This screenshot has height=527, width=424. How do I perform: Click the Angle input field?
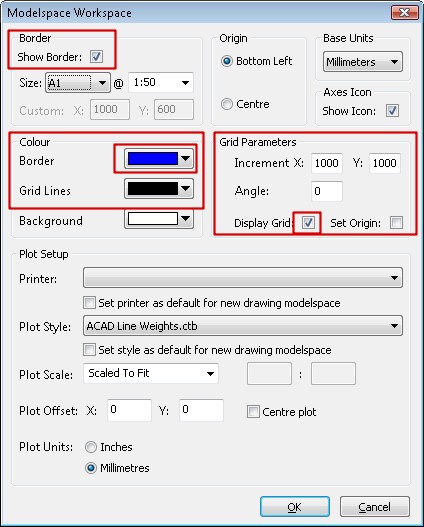coord(327,191)
